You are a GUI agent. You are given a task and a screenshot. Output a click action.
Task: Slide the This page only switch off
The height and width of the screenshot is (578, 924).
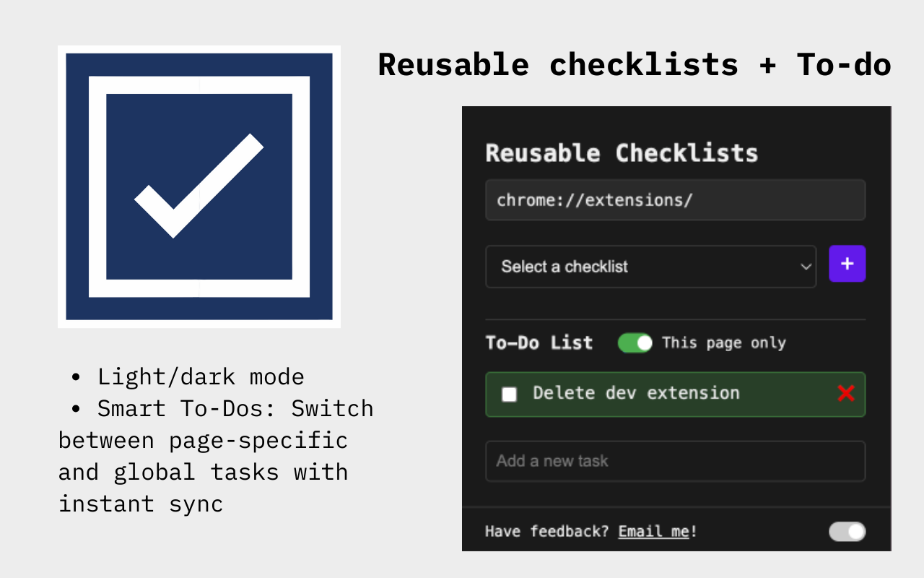coord(635,343)
